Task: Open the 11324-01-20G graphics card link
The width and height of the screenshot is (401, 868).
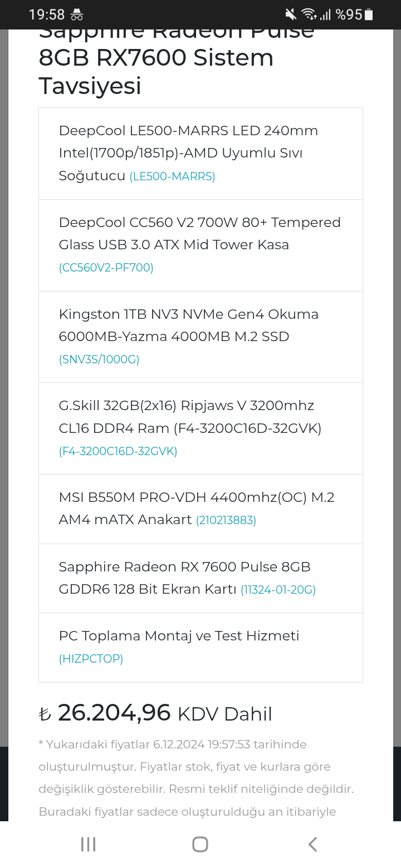Action: pos(278,590)
